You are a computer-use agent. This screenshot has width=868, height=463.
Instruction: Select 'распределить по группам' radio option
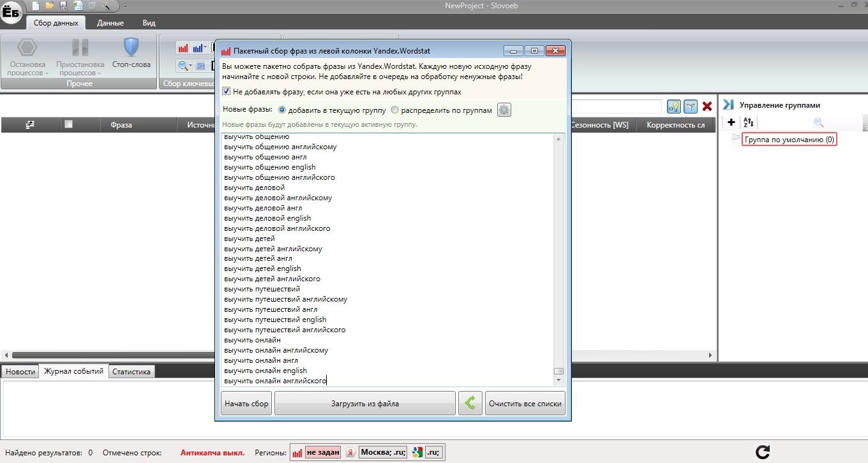coord(394,110)
